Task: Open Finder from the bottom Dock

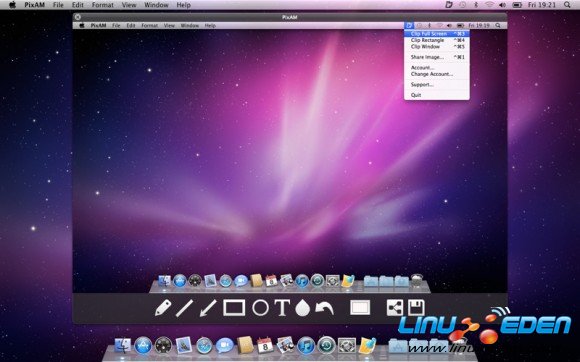Action: 123,346
